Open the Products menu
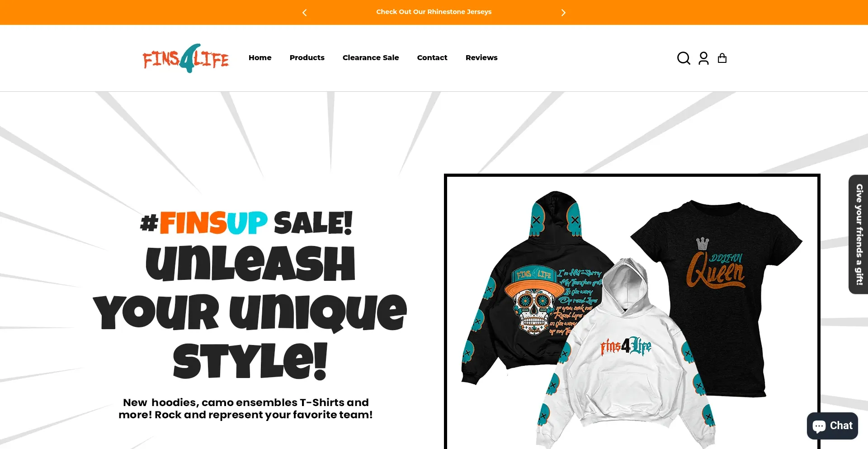868x449 pixels. coord(307,58)
